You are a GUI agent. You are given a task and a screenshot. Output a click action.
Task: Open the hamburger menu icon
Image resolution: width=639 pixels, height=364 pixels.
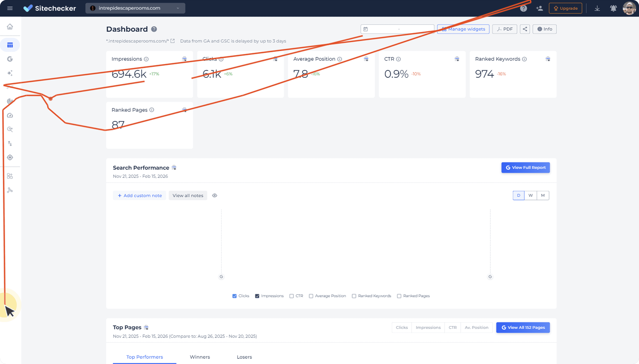click(10, 8)
